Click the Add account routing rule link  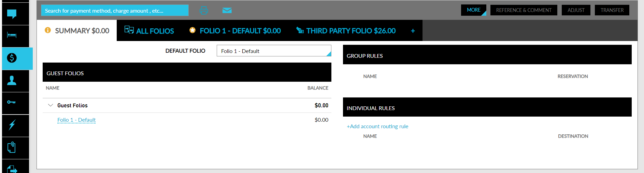[x=377, y=127]
